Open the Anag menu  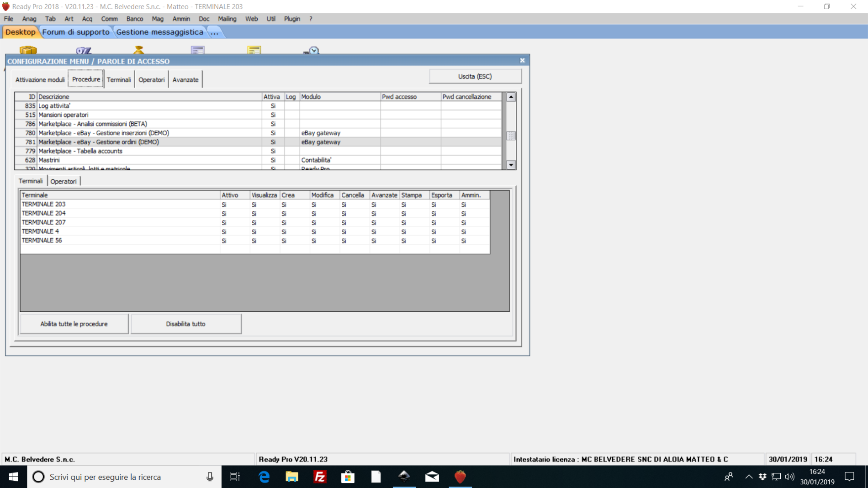[x=29, y=19]
